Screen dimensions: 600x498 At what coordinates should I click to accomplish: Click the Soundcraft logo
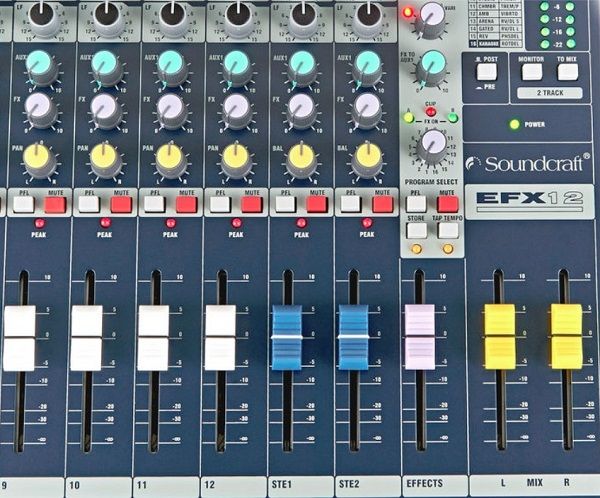(x=528, y=163)
